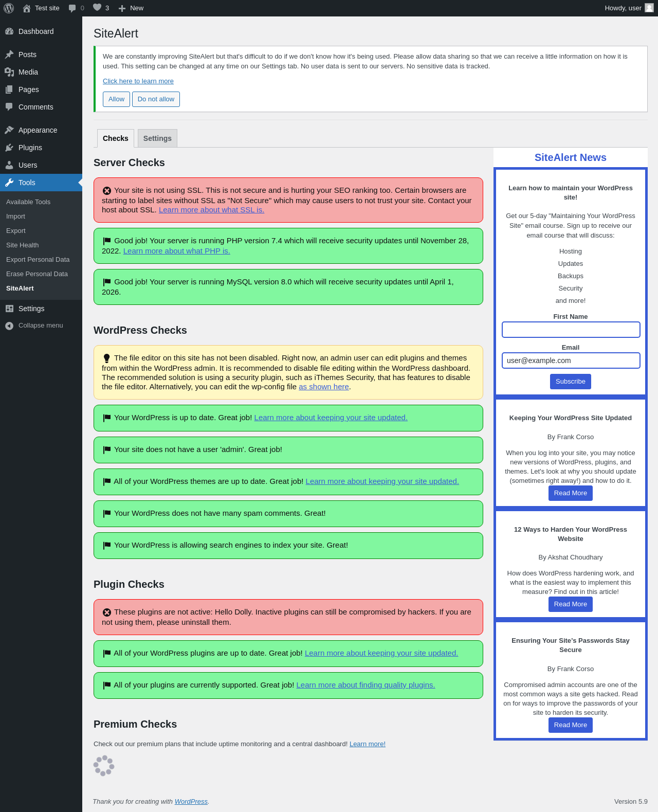The width and height of the screenshot is (658, 812).
Task: Click the Allow data sharing button
Action: [116, 99]
